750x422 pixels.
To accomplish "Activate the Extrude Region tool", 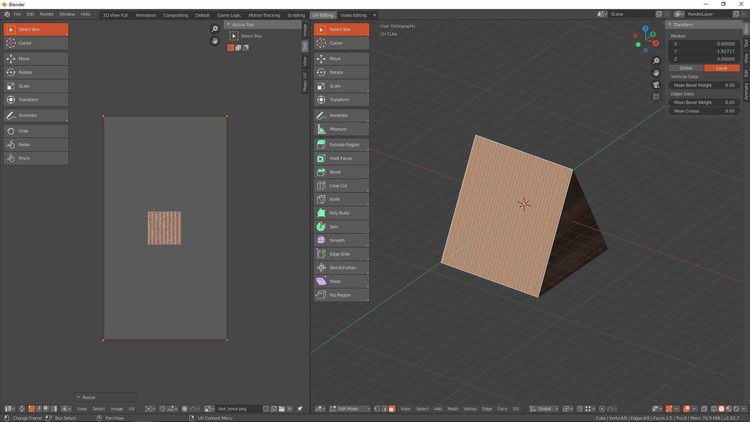I will pyautogui.click(x=340, y=144).
